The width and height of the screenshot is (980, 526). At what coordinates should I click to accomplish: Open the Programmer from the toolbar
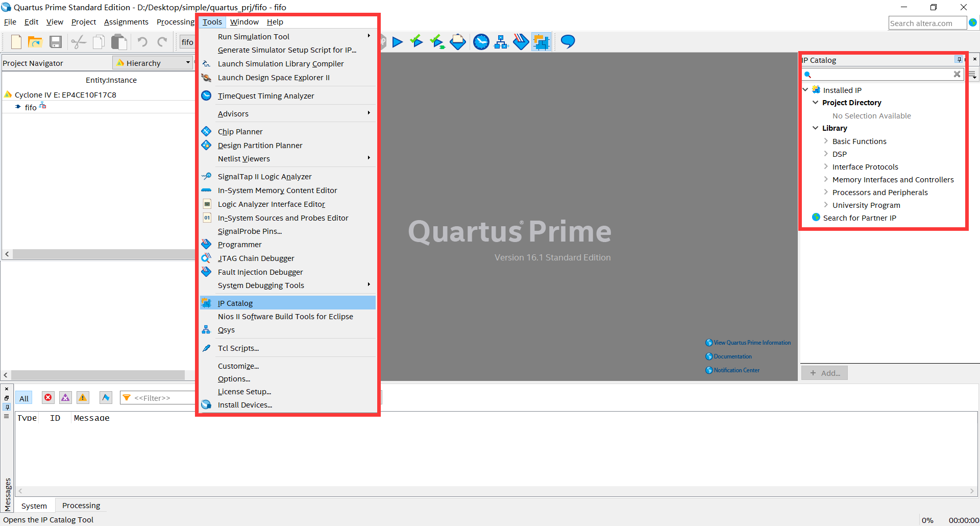458,42
